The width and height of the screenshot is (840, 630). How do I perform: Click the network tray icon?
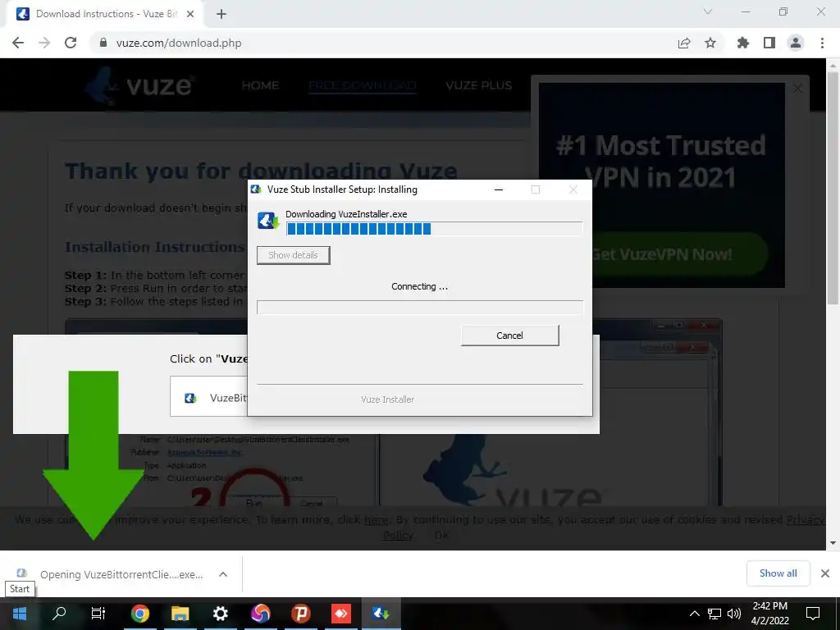714,614
